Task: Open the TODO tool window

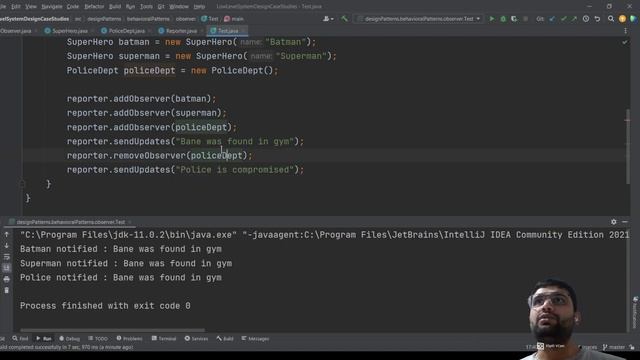Action: [x=98, y=338]
